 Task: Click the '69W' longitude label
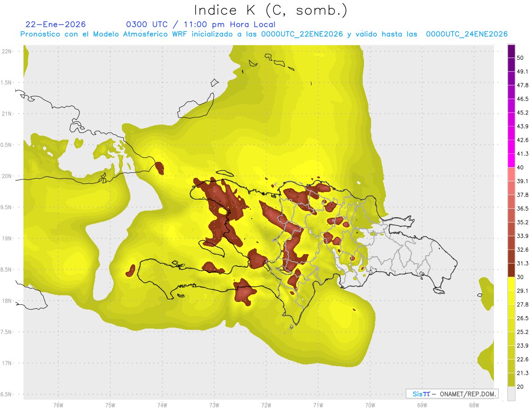[422, 406]
